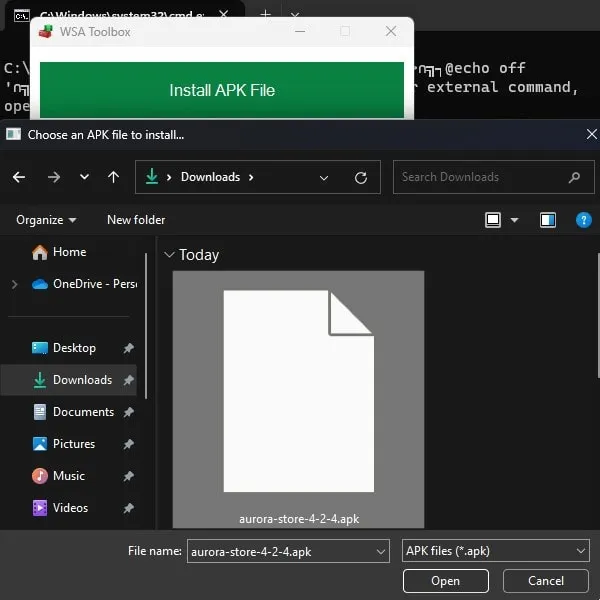This screenshot has height=600, width=600.
Task: Click the Open button
Action: (x=445, y=581)
